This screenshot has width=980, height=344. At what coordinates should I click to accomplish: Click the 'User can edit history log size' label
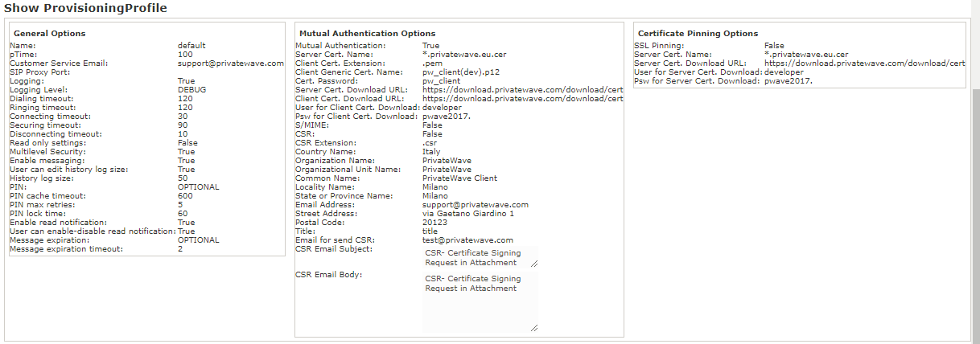[69, 170]
